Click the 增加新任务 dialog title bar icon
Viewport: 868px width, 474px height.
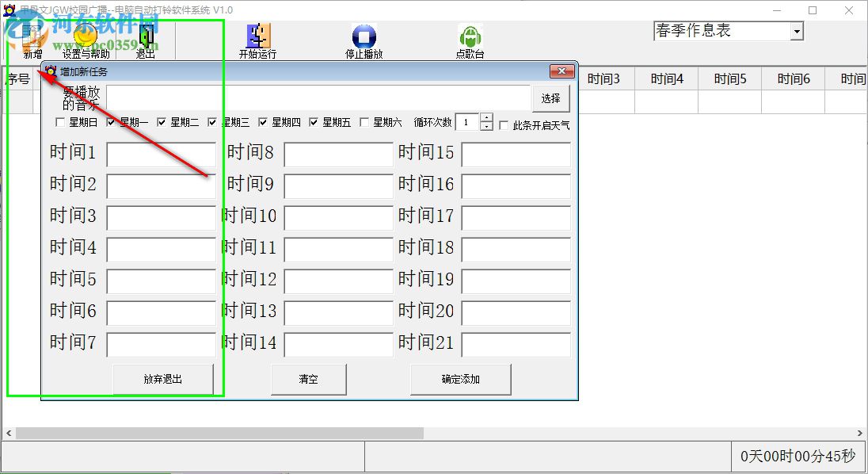pos(51,71)
